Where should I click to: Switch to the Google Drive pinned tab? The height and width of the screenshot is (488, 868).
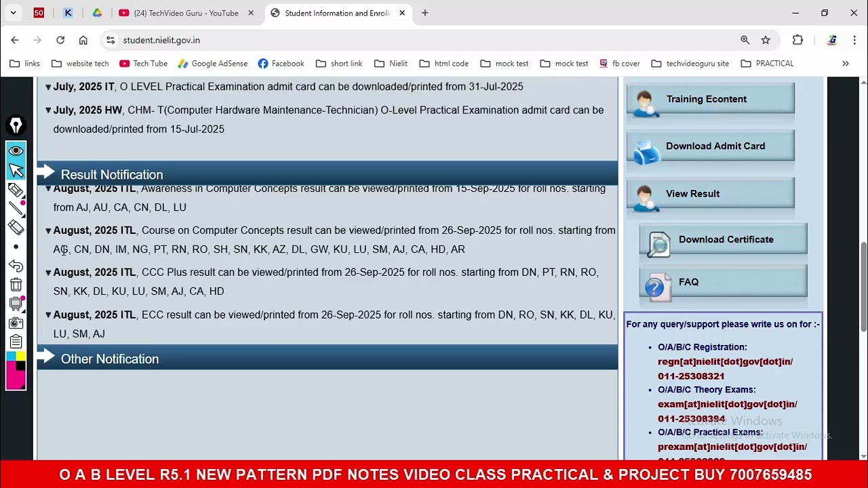pyautogui.click(x=97, y=13)
